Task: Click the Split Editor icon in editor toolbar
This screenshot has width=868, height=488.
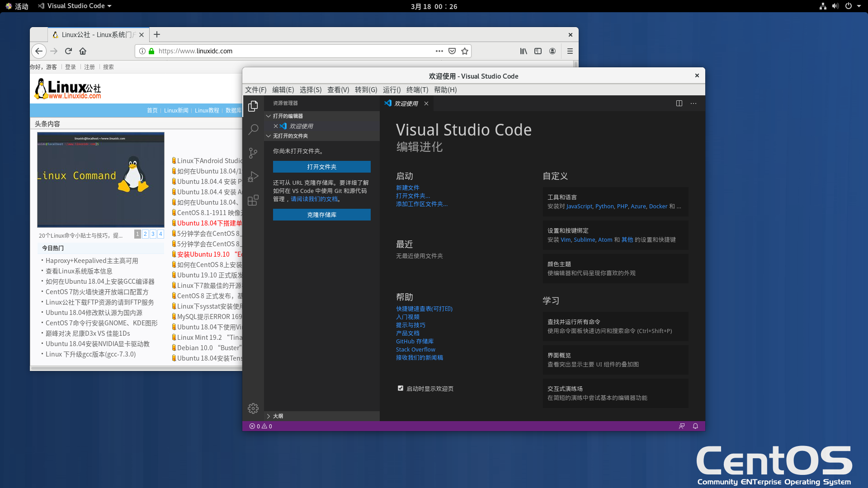Action: pyautogui.click(x=679, y=103)
